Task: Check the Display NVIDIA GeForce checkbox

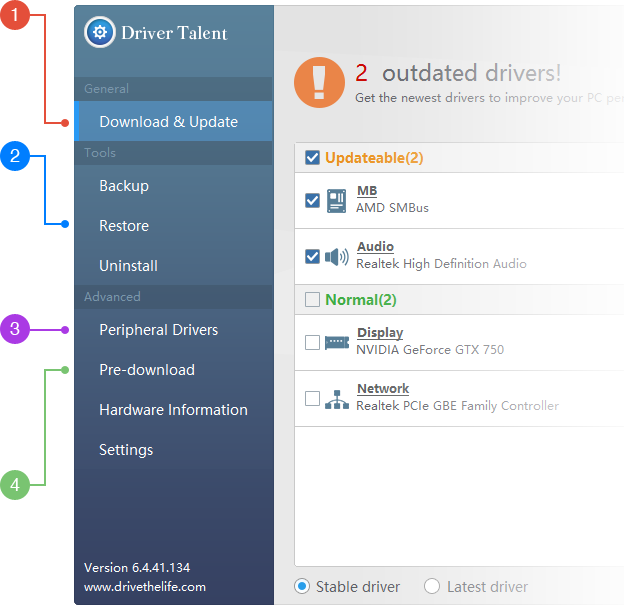Action: click(312, 342)
